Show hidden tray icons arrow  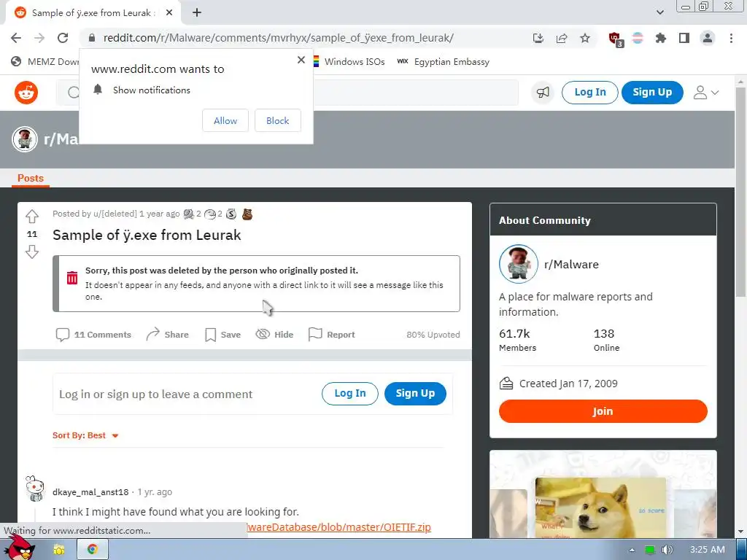click(632, 550)
